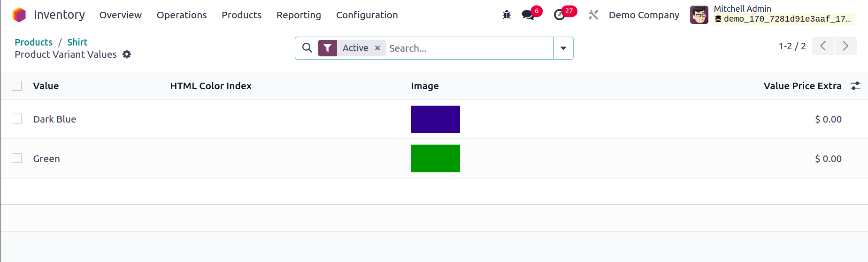
Task: Go to the Products breadcrumb link
Action: click(x=34, y=42)
